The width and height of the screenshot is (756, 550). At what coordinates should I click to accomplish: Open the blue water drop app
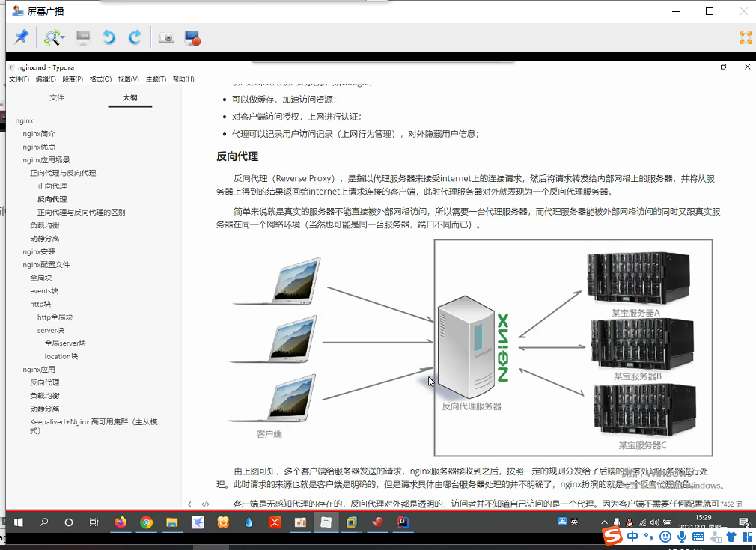coord(249,522)
